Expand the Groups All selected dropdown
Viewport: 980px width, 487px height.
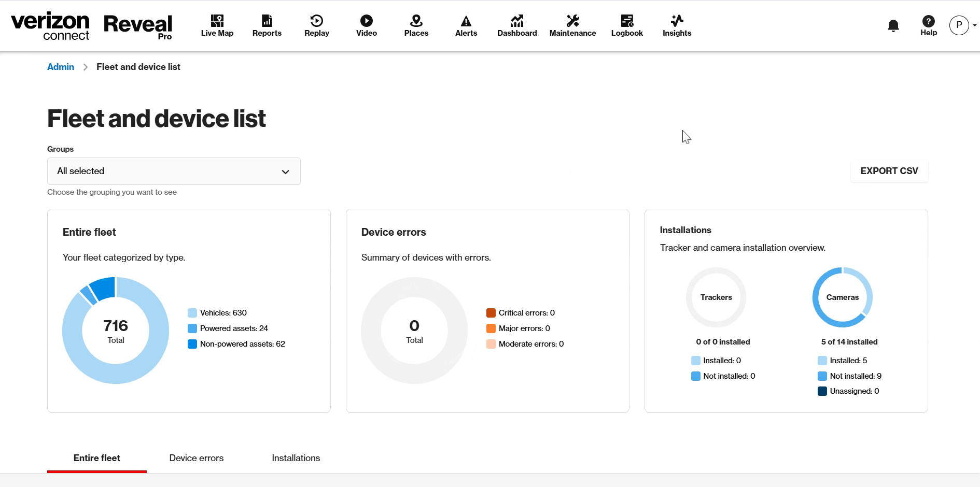[x=174, y=171]
